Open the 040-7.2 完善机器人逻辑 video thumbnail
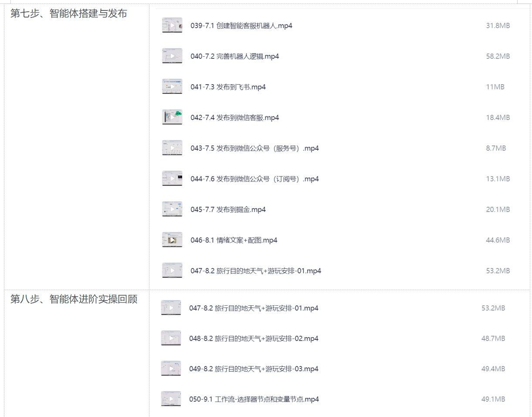This screenshot has width=532, height=417. (172, 56)
